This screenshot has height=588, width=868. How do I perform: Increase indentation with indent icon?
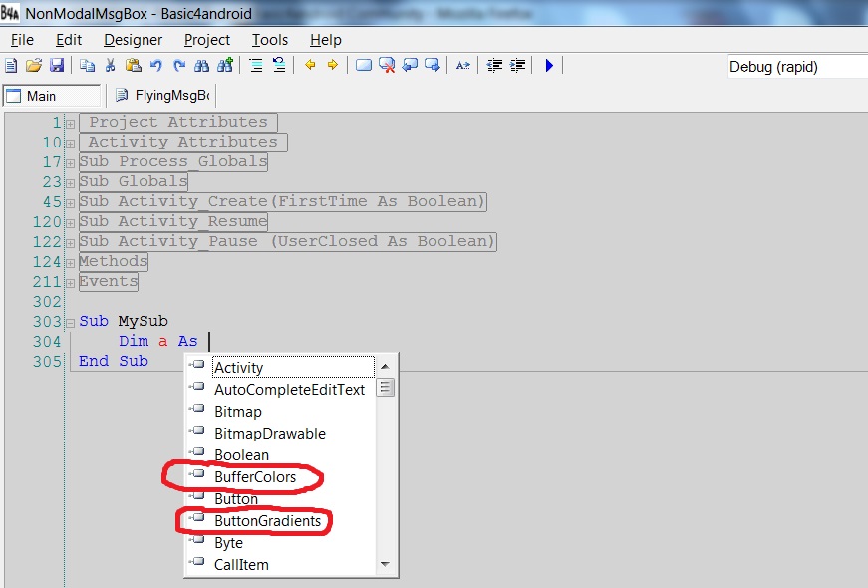click(517, 66)
